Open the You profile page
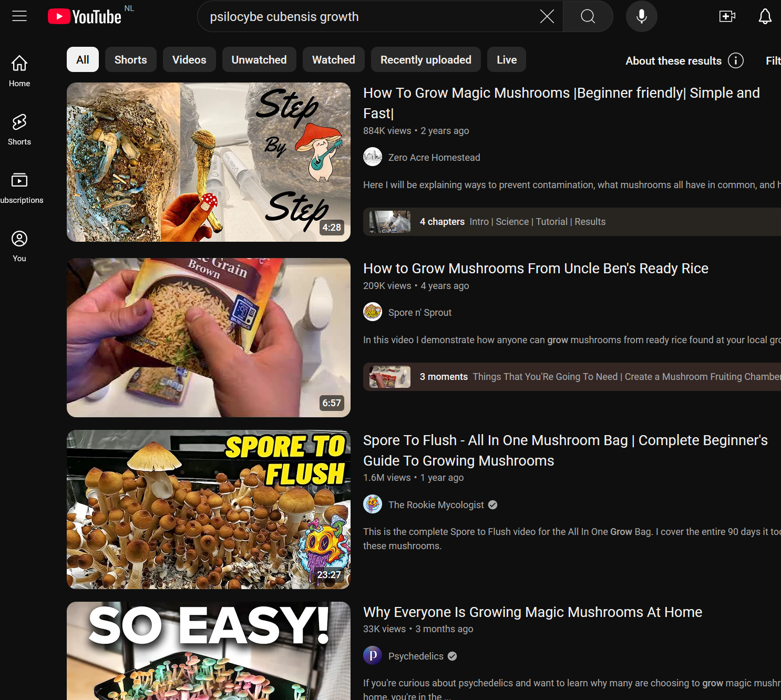 19,246
